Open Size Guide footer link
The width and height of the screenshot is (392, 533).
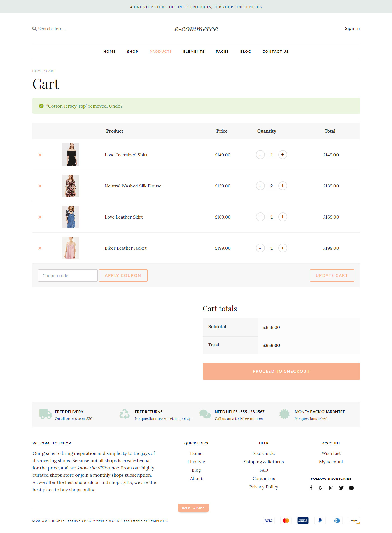(264, 453)
